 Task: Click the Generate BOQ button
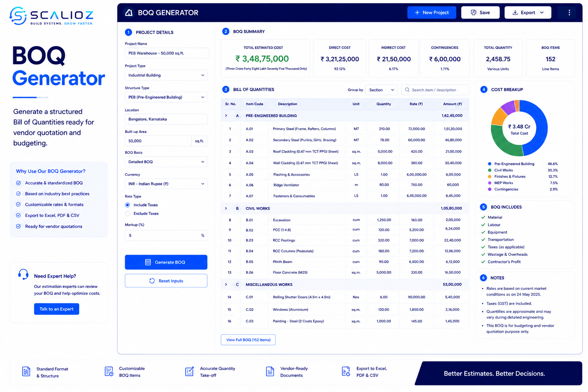point(166,262)
